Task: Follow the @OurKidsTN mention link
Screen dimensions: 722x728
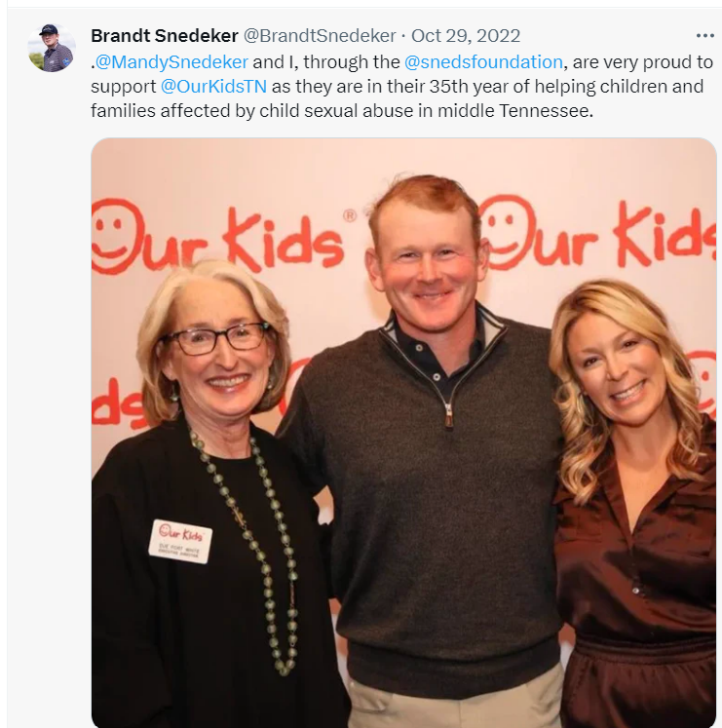Action: (213, 87)
